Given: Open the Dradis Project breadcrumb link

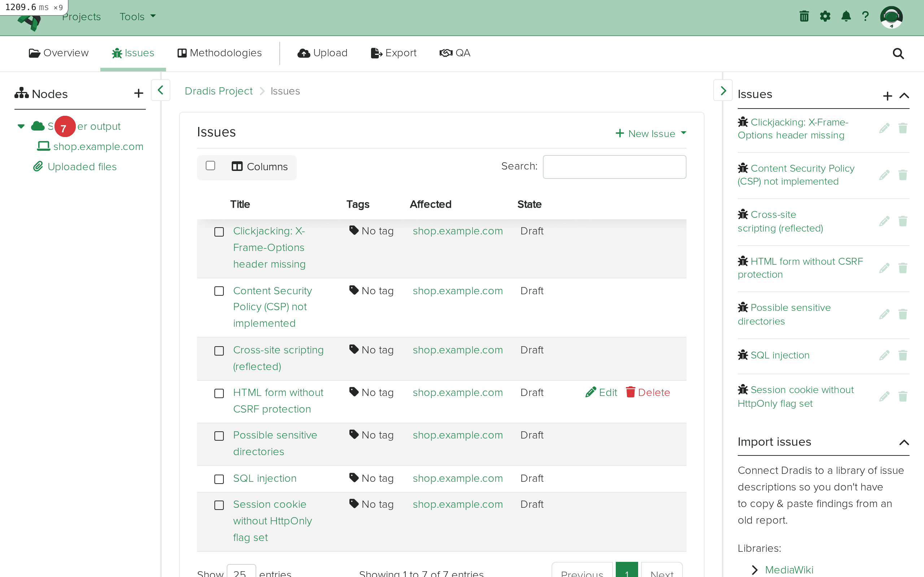Looking at the screenshot, I should point(218,91).
